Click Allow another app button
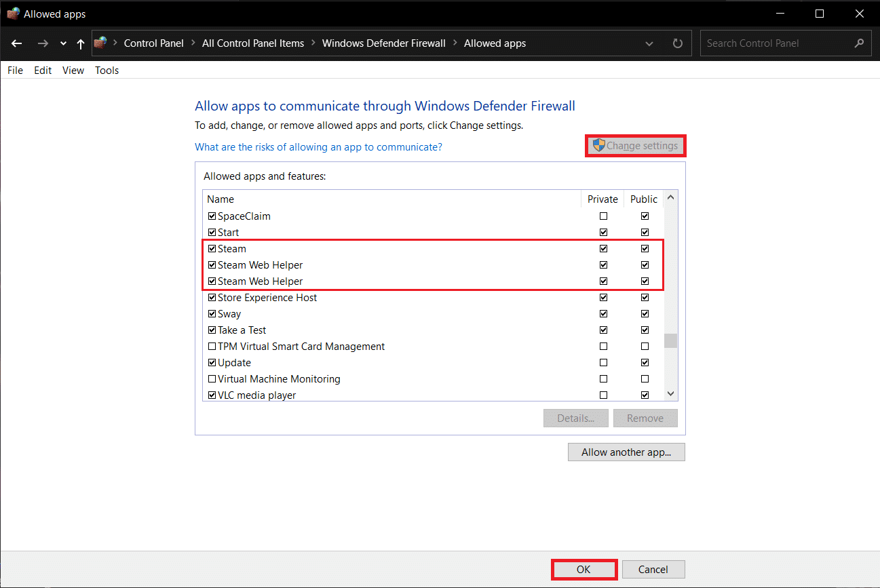 626,452
